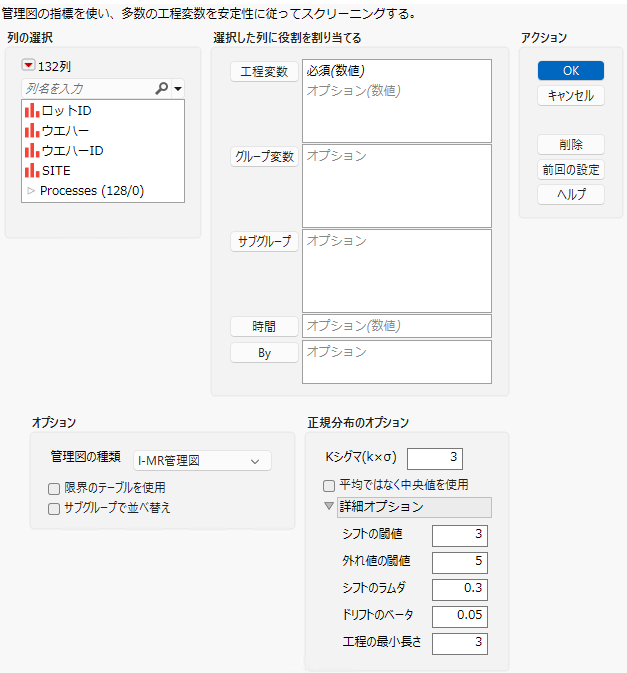Click the シフトの閾値 value field
The width and height of the screenshot is (627, 673).
(460, 536)
